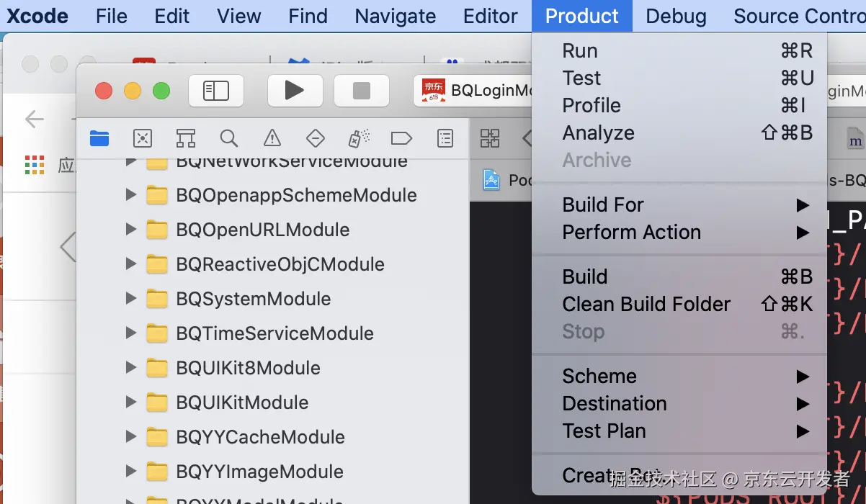This screenshot has height=504, width=866.
Task: Click the BQLoginModule scheme icon in toolbar
Action: coord(434,91)
